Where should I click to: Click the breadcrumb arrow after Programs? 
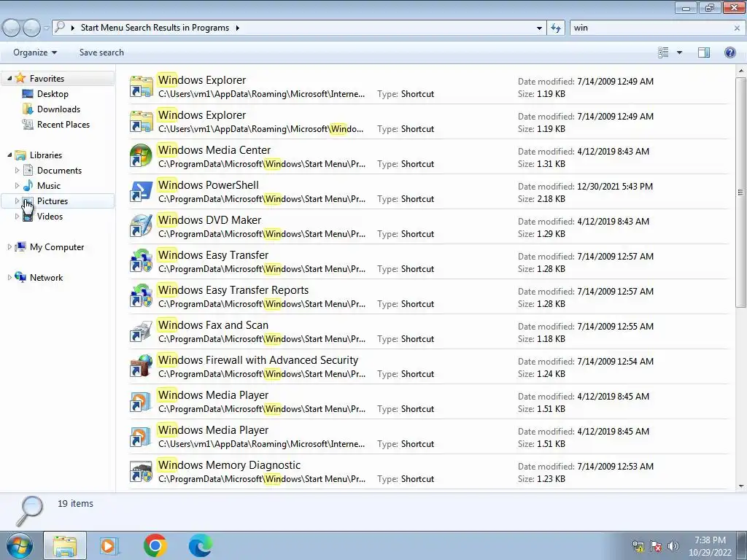click(237, 28)
